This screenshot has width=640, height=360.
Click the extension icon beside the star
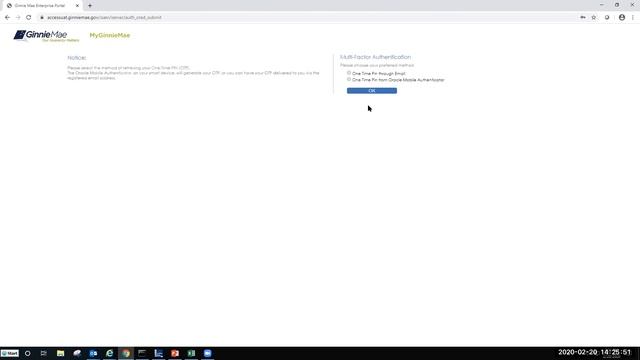coord(607,18)
